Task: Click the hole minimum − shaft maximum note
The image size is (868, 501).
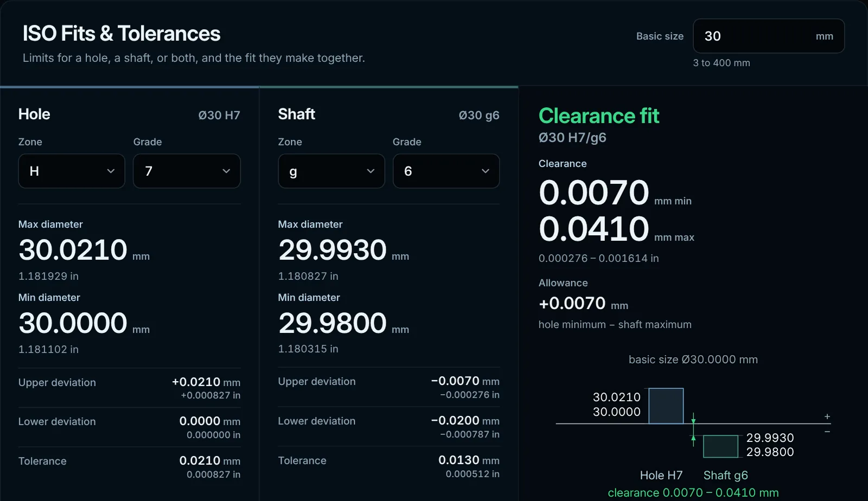Action: pyautogui.click(x=615, y=325)
